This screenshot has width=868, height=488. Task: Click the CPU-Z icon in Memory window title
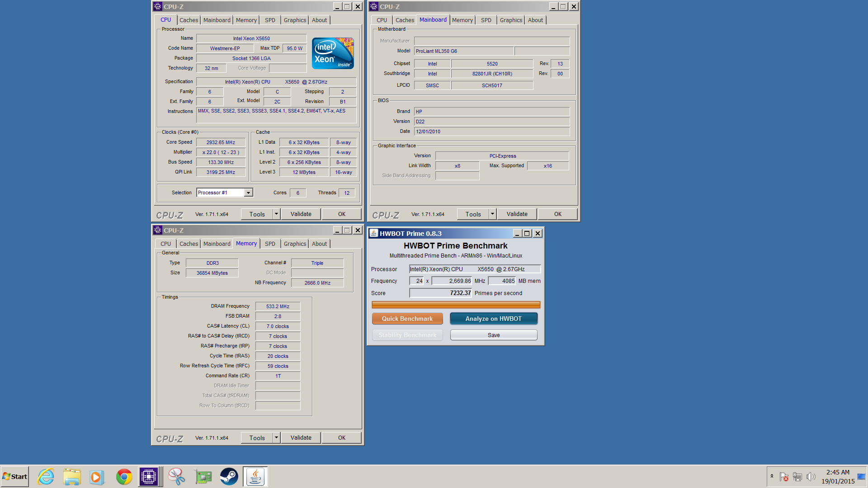(x=157, y=230)
